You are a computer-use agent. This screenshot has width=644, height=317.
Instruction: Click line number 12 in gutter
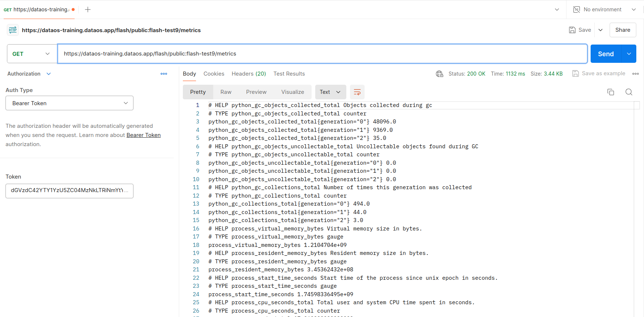point(196,196)
